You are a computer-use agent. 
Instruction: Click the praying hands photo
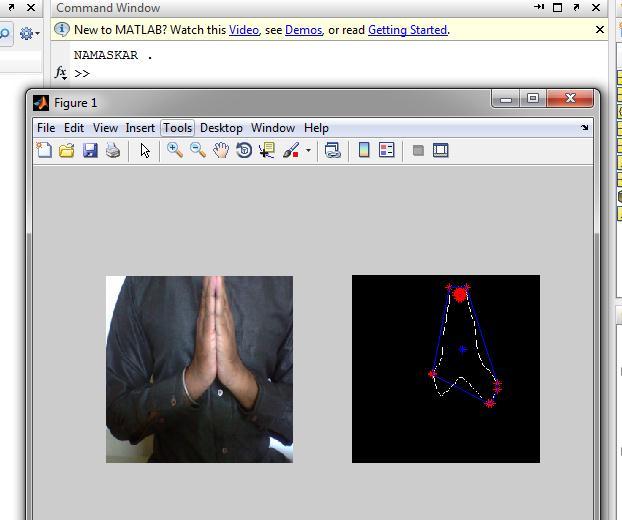pos(200,369)
